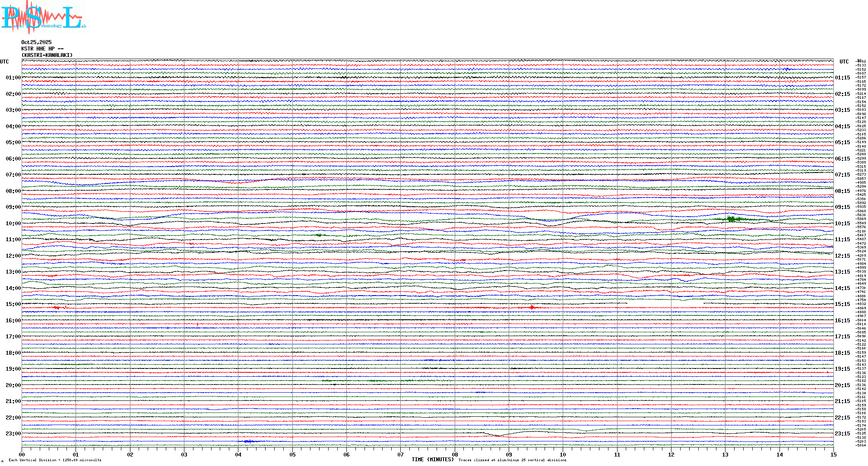Click the 10:15 time label on right

pyautogui.click(x=842, y=224)
